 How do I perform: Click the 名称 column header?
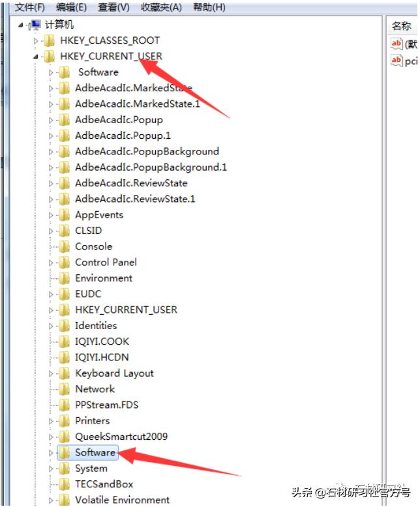pyautogui.click(x=402, y=26)
